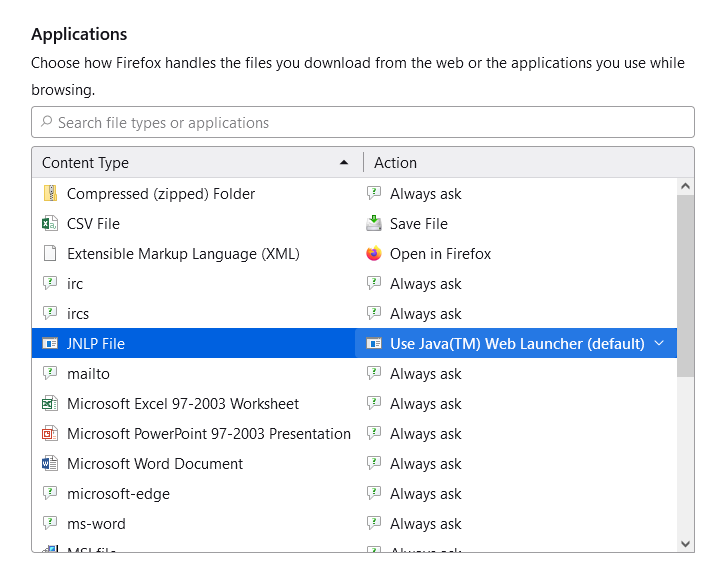Select the CSV File row

pos(354,224)
